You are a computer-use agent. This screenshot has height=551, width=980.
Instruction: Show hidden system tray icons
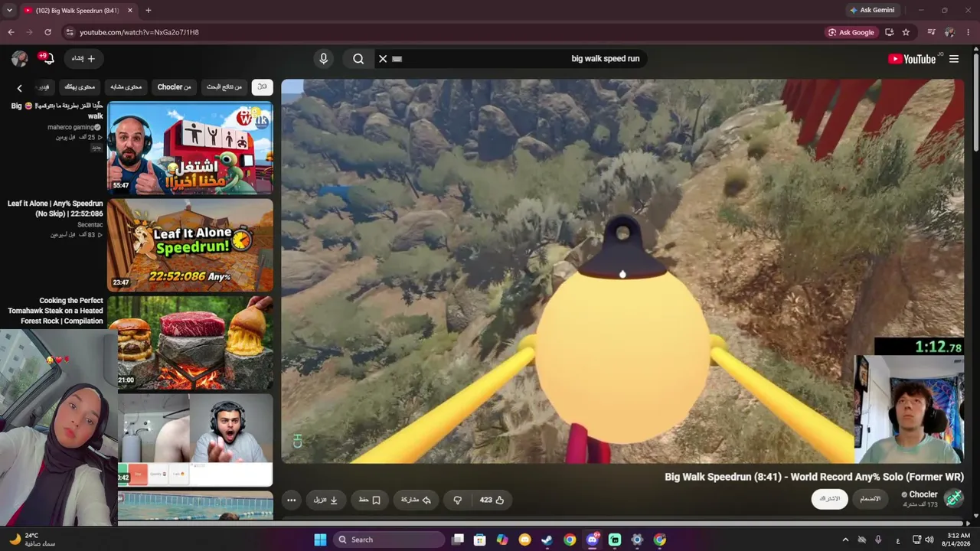845,540
